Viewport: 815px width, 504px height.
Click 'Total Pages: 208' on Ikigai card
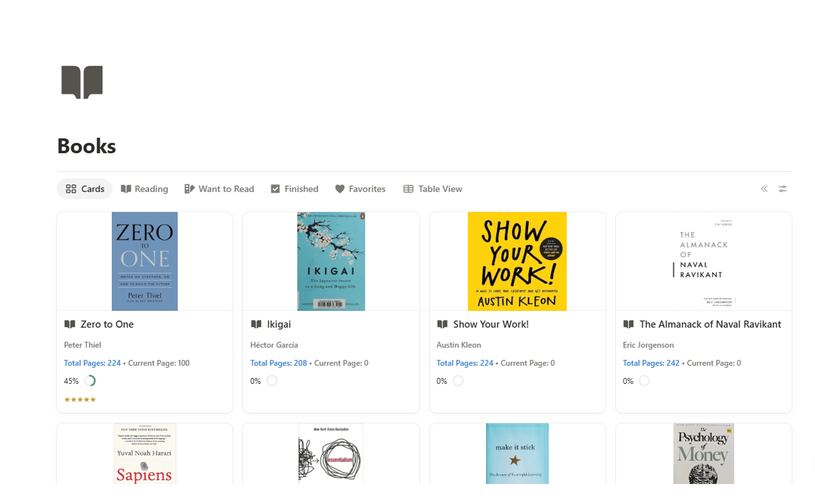(278, 363)
